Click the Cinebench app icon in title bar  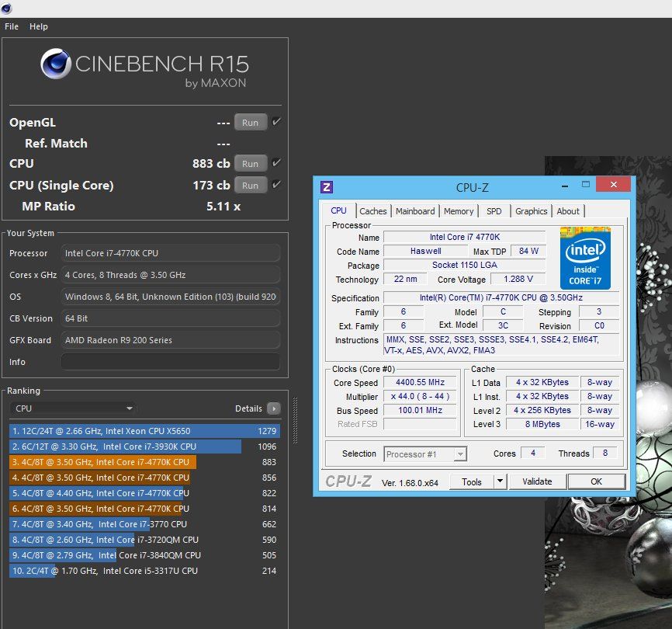click(8, 9)
